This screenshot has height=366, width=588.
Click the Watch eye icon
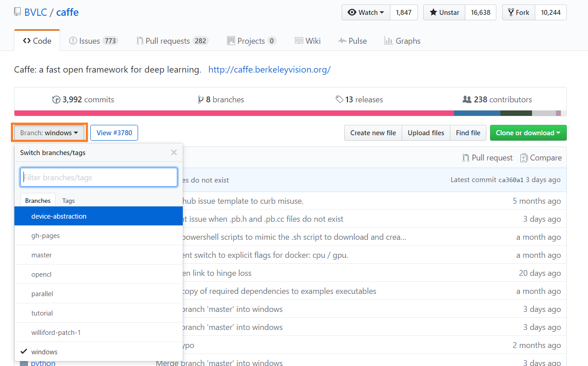[352, 13]
